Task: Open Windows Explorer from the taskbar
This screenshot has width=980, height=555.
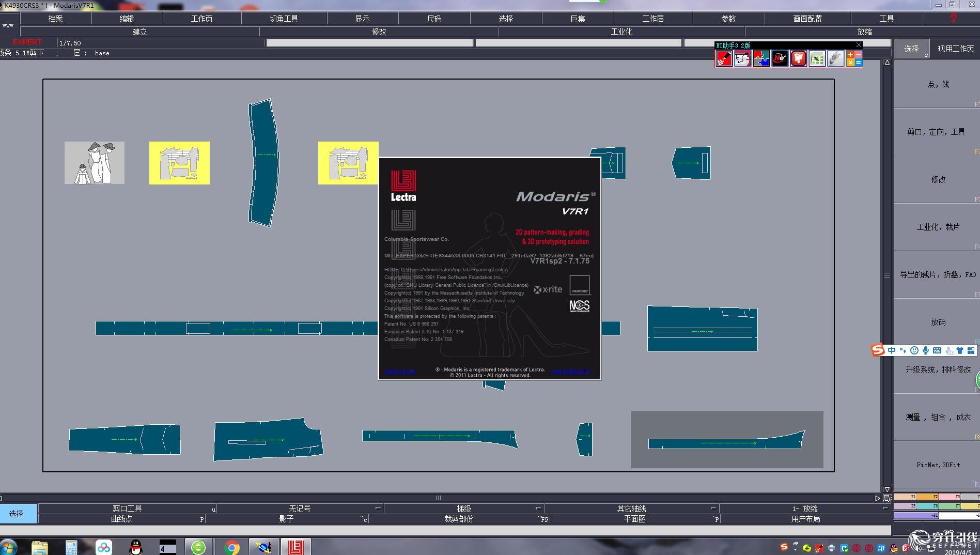Action: click(x=40, y=547)
